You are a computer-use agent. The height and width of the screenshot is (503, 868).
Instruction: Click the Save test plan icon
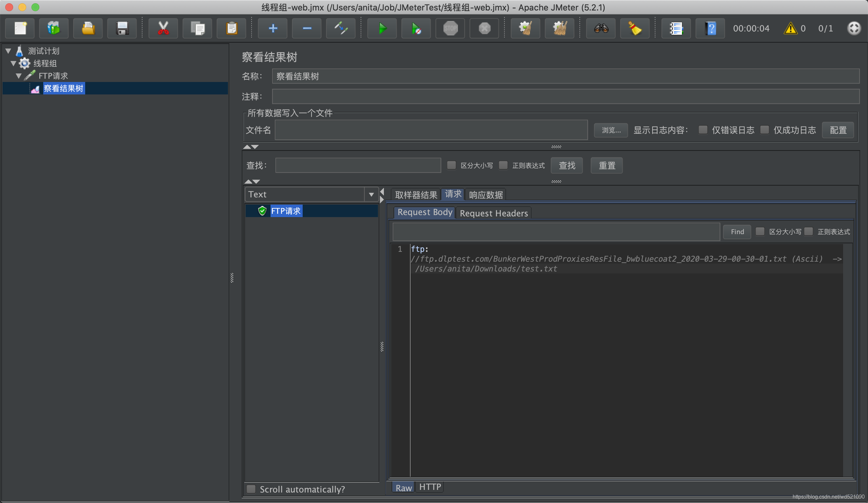click(x=122, y=29)
